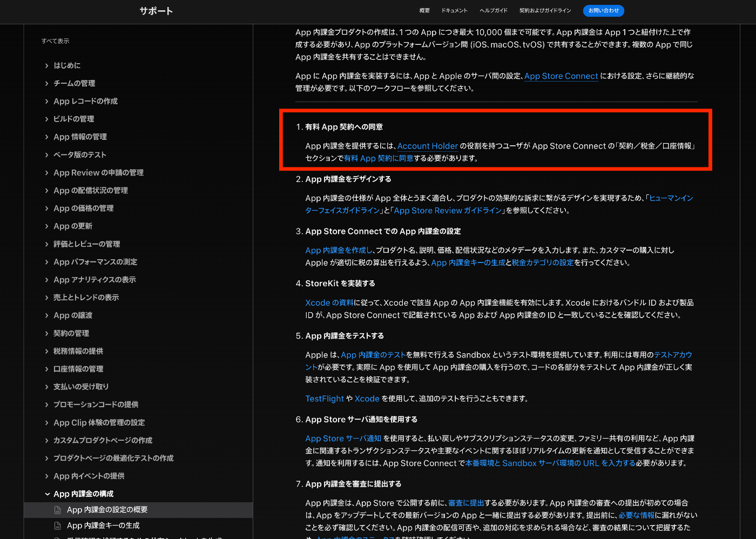The height and width of the screenshot is (539, 756).
Task: Click the サポート title in header
Action: point(156,11)
